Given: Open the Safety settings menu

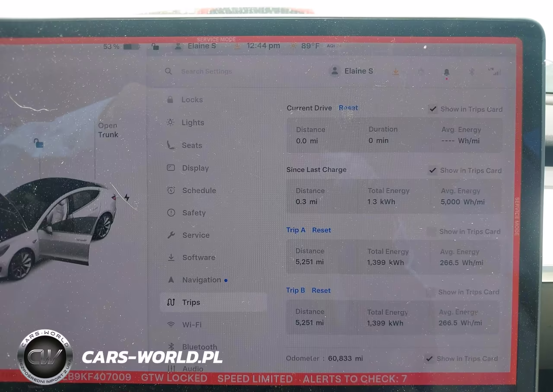Looking at the screenshot, I should 194,213.
